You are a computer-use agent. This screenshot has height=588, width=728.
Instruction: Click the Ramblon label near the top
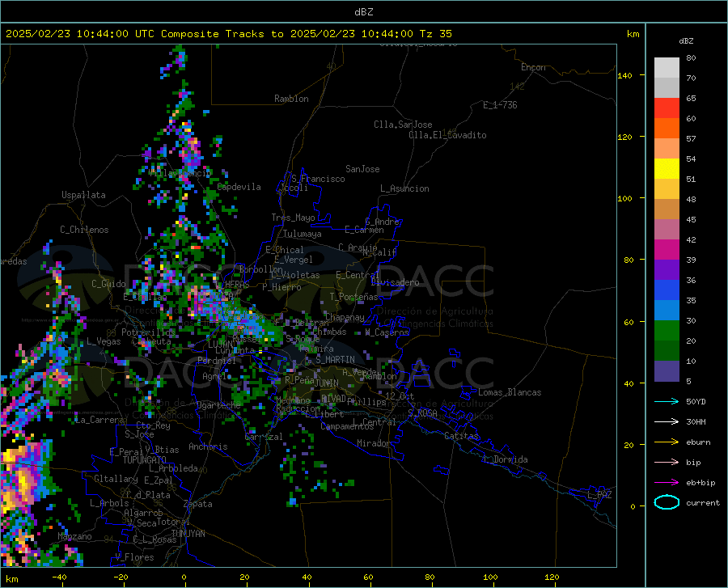point(291,99)
